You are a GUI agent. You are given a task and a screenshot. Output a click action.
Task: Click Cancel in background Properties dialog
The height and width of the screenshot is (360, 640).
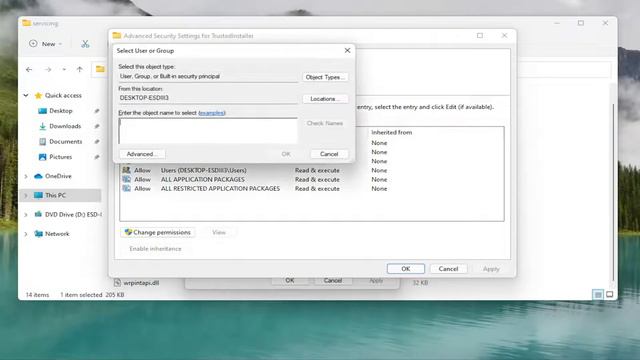coord(333,280)
